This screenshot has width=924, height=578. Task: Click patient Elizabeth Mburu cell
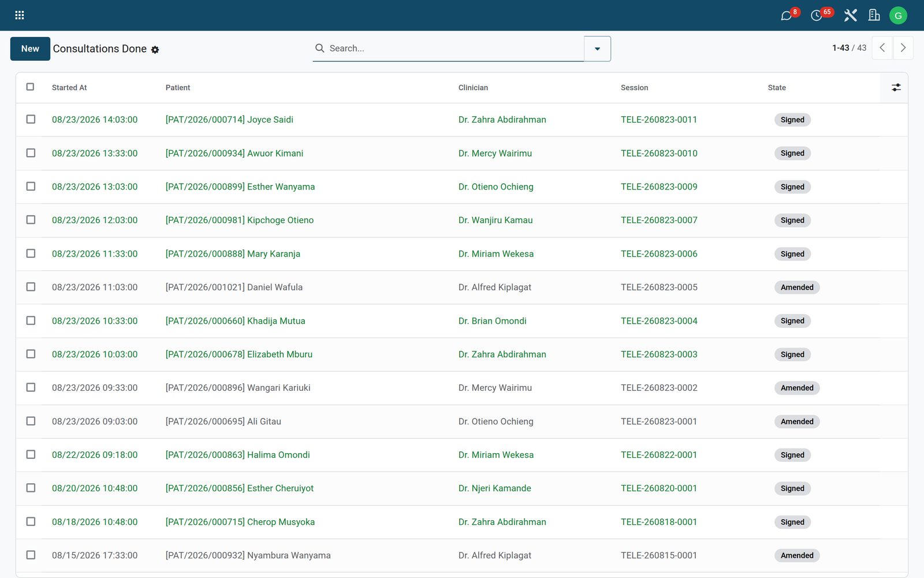coord(239,354)
